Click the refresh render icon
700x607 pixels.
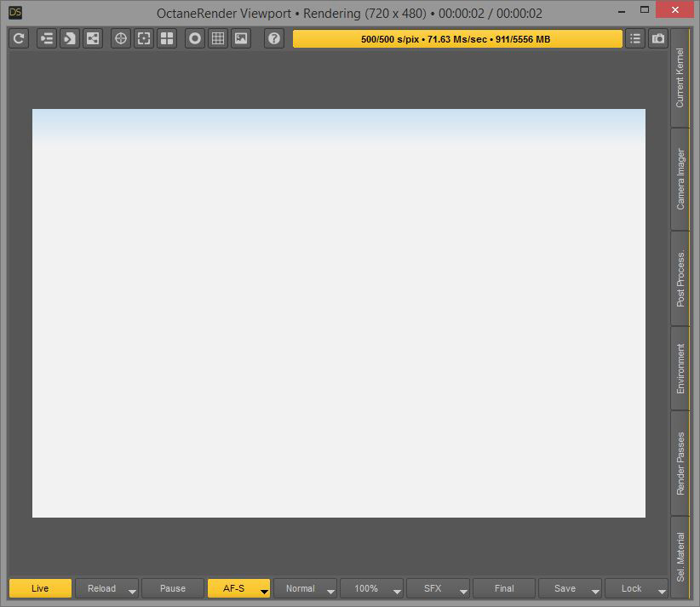point(19,38)
